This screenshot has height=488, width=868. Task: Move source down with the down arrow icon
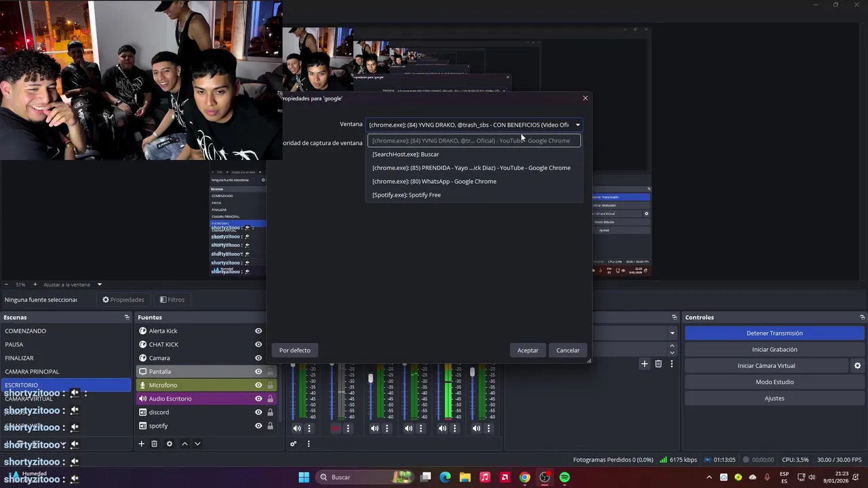pos(197,444)
